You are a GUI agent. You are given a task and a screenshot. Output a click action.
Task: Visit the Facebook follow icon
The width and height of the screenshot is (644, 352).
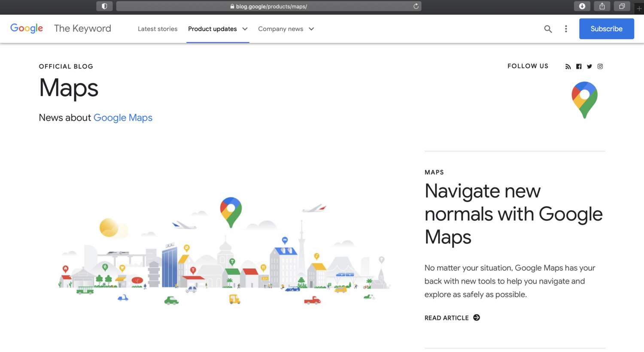[x=579, y=67]
